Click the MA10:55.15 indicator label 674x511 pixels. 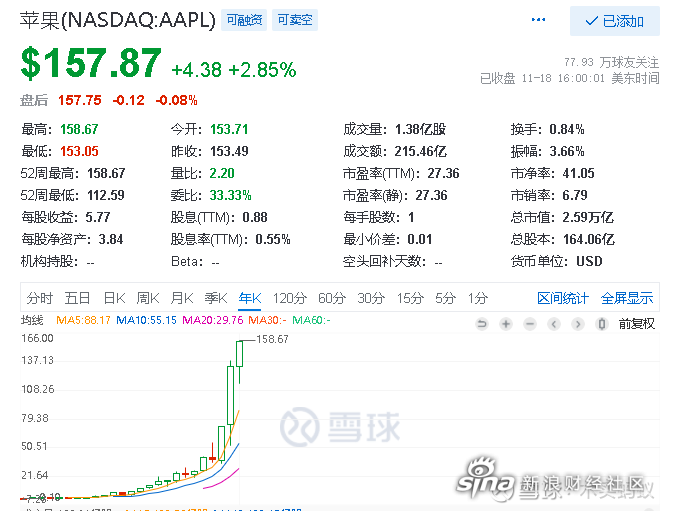coord(147,320)
